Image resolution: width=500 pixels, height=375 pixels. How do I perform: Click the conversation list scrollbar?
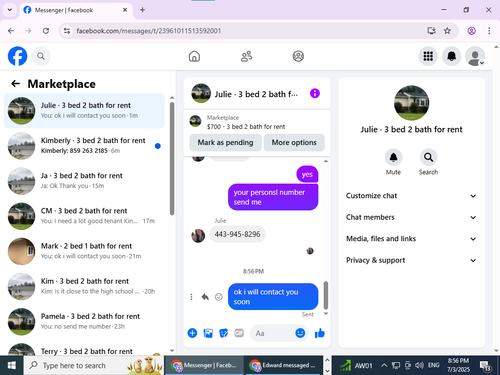tap(172, 159)
